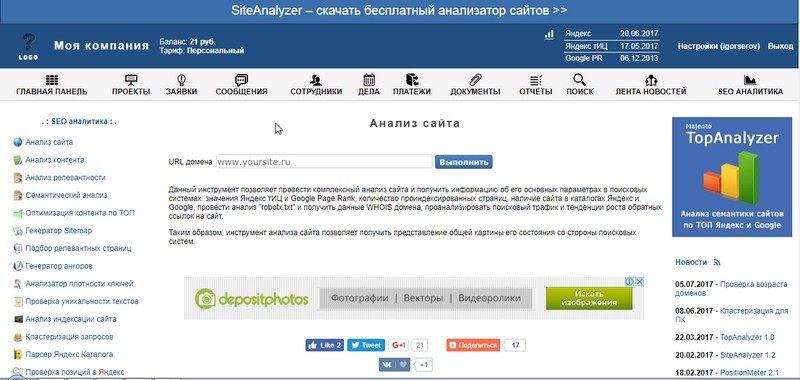Open Генератор Sitemap from the sidebar

59,231
